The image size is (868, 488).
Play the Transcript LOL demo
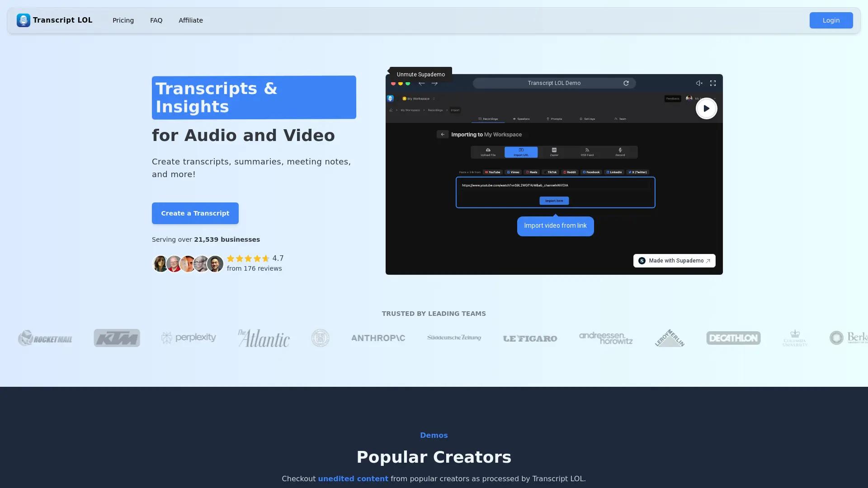pos(706,108)
